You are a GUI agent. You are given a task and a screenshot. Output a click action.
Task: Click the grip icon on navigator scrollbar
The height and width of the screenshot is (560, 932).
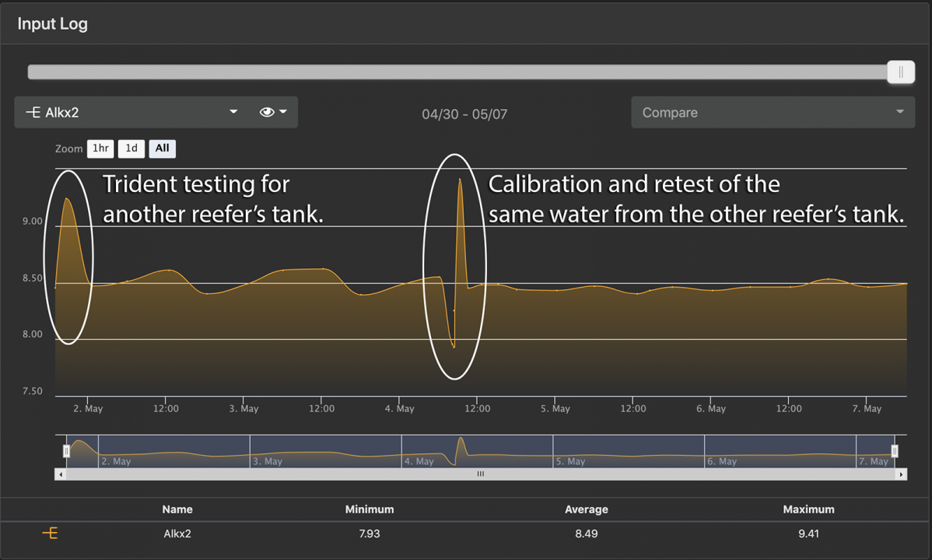[480, 474]
